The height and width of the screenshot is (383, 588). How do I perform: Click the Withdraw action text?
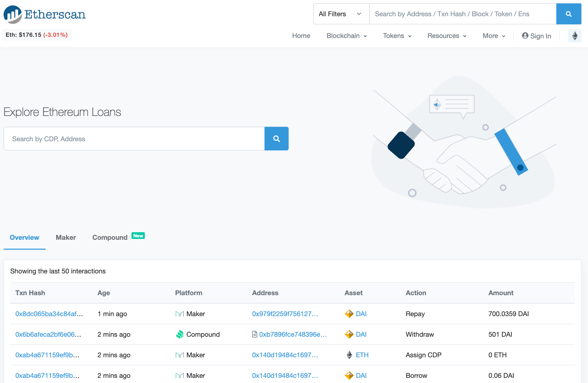pyautogui.click(x=420, y=334)
